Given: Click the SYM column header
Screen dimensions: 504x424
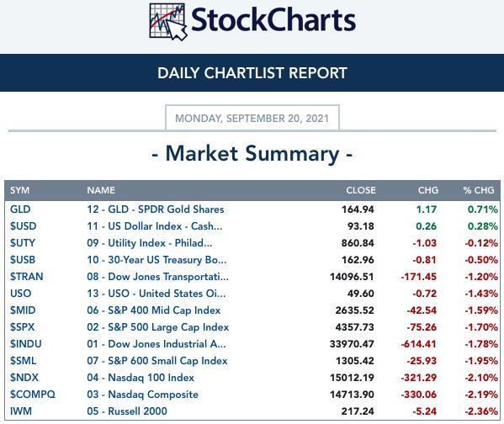Looking at the screenshot, I should 19,190.
